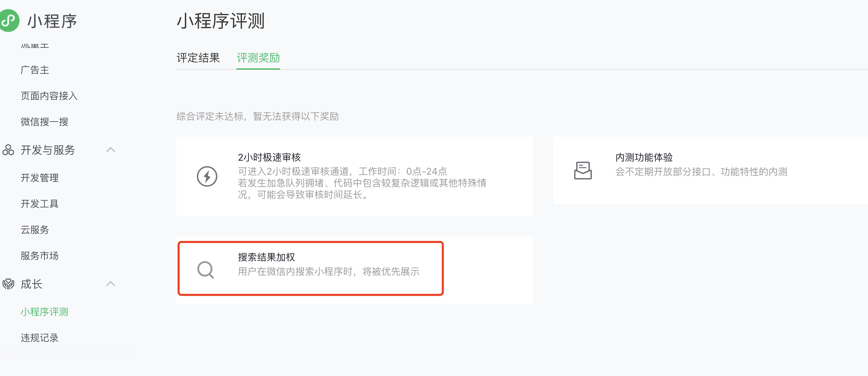Click the green Mini Program logo icon
This screenshot has height=376, width=868.
coord(9,21)
